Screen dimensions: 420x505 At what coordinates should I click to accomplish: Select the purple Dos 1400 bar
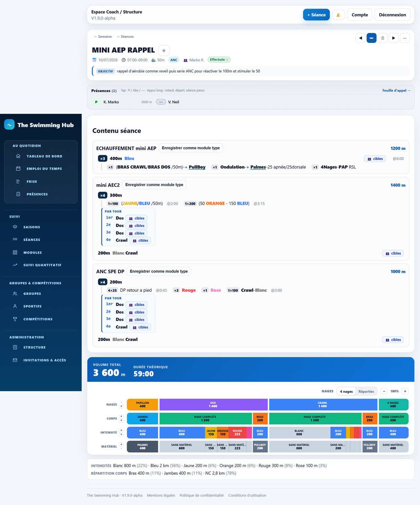(213, 405)
